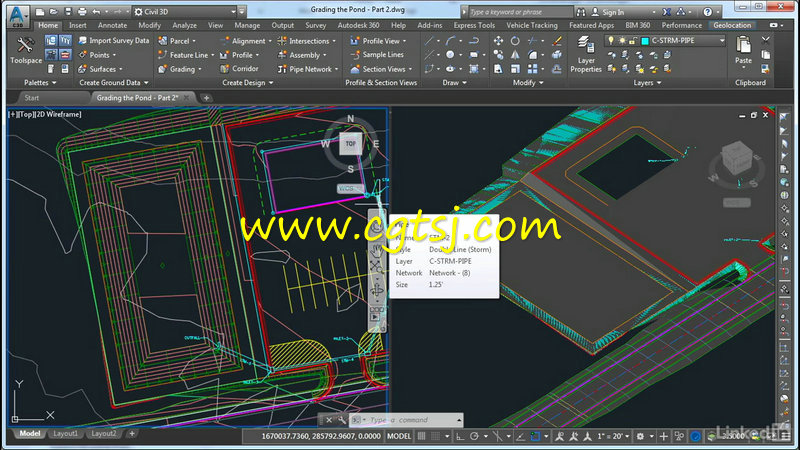Open the Annotate ribbon tab

[x=112, y=25]
